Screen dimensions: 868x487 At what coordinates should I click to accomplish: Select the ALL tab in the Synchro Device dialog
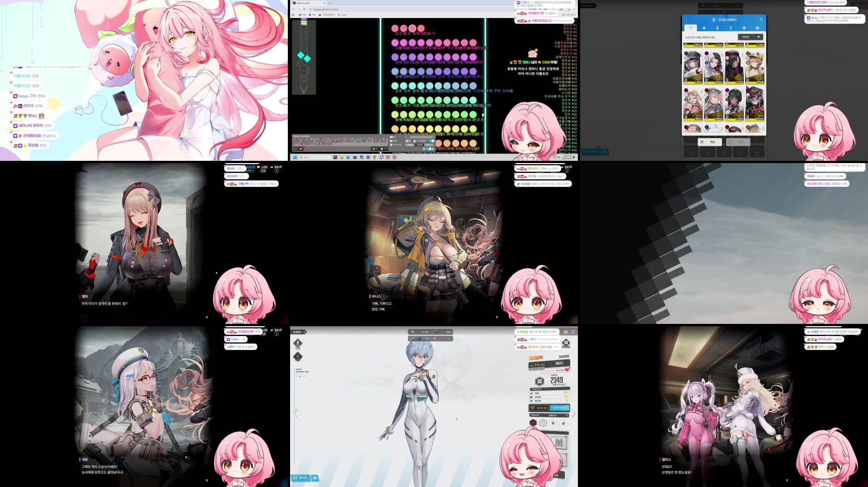tap(691, 28)
